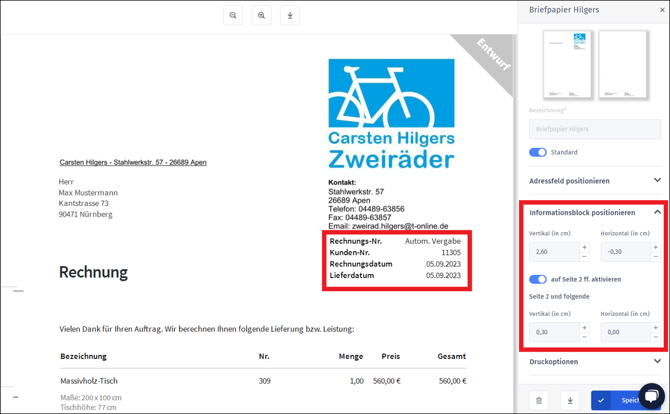Toggle 'auf Seite 2 ff. aktivieren' switch

[538, 279]
